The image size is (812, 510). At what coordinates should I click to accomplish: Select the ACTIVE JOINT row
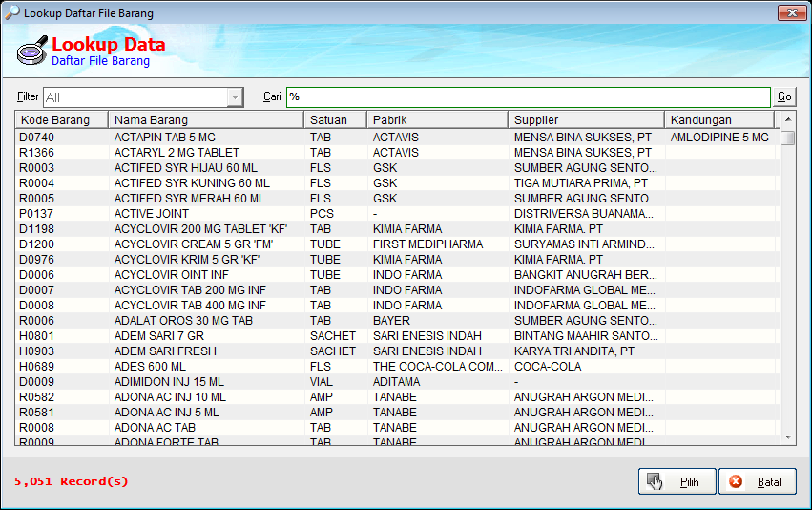click(397, 214)
